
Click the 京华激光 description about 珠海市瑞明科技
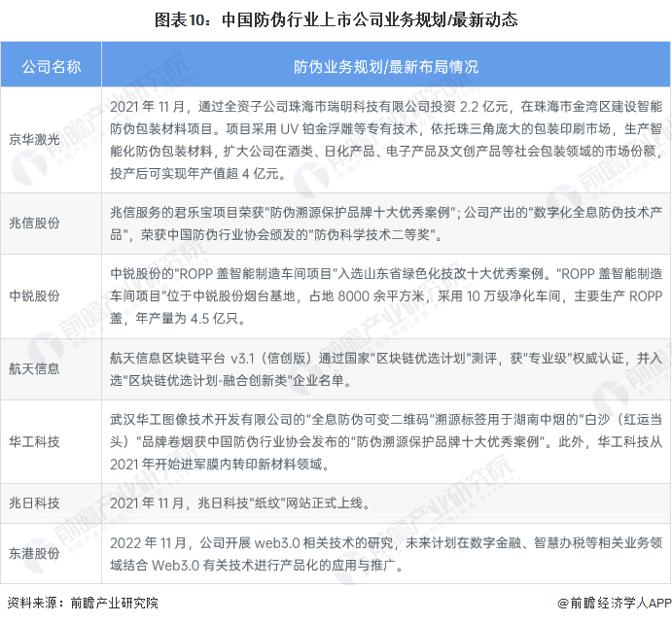[x=386, y=140]
